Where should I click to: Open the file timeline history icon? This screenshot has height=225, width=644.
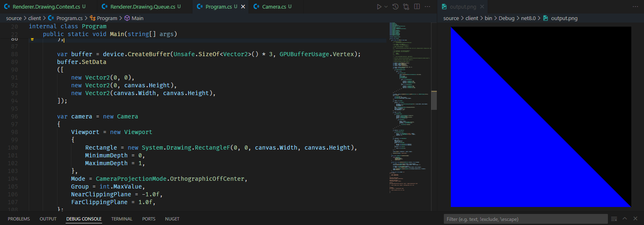pyautogui.click(x=395, y=7)
